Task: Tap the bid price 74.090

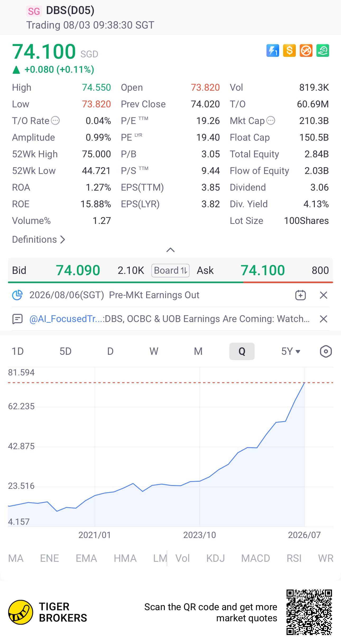Action: tap(78, 270)
